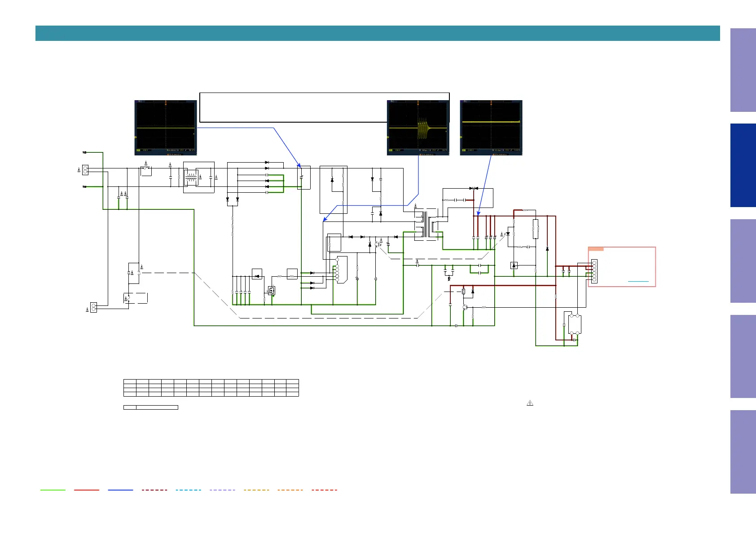Follow the blue underlined link in the pink box

[638, 281]
